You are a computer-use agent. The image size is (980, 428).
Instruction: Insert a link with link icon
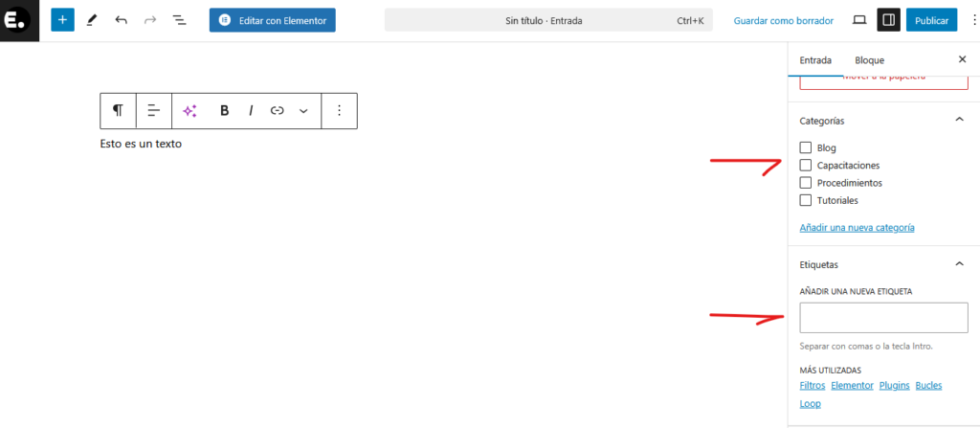click(277, 110)
